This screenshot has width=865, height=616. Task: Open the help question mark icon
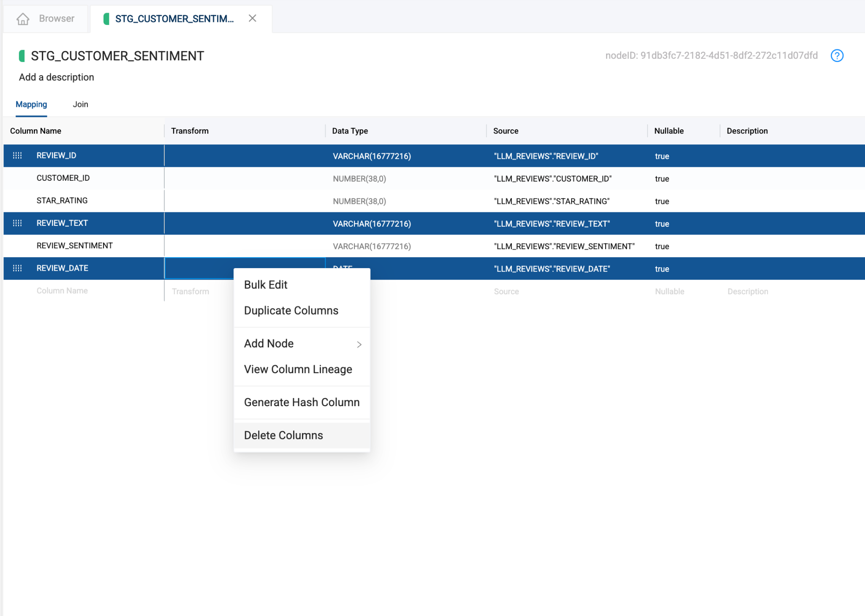[837, 56]
